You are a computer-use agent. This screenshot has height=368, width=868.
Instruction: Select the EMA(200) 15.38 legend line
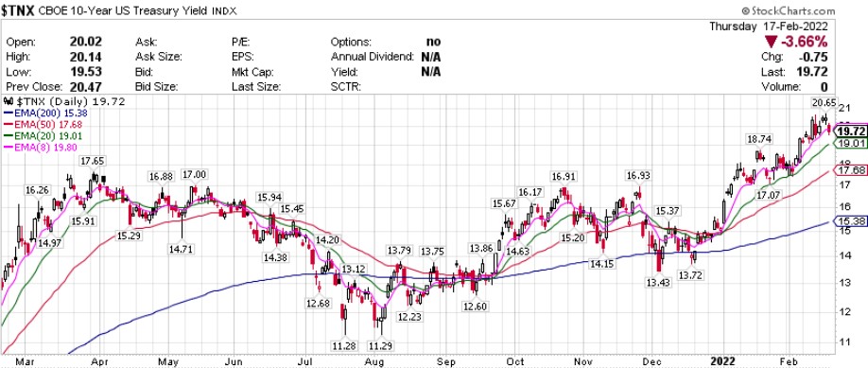click(x=45, y=112)
